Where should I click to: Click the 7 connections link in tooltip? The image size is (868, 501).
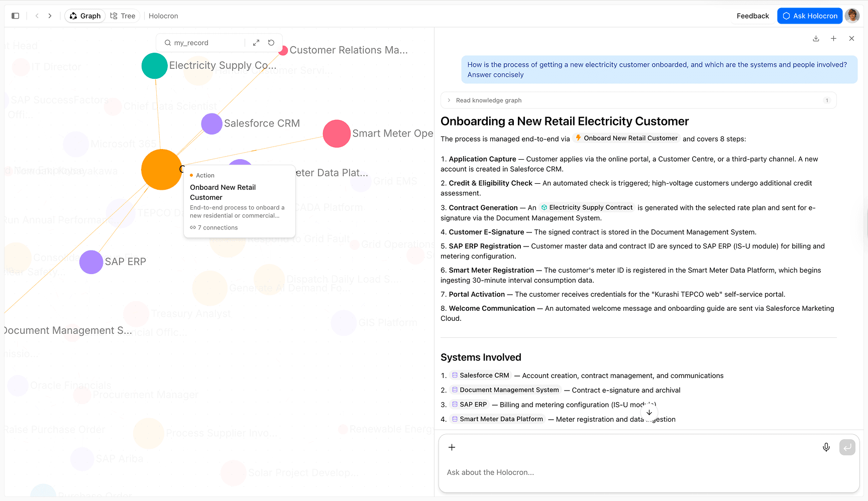click(x=214, y=228)
